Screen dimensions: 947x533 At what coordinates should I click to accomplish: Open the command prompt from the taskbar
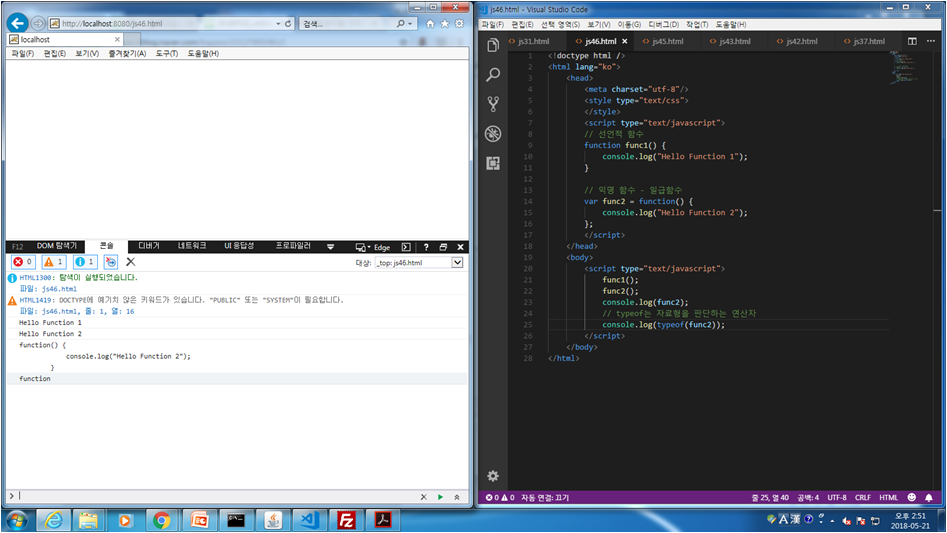(x=236, y=520)
